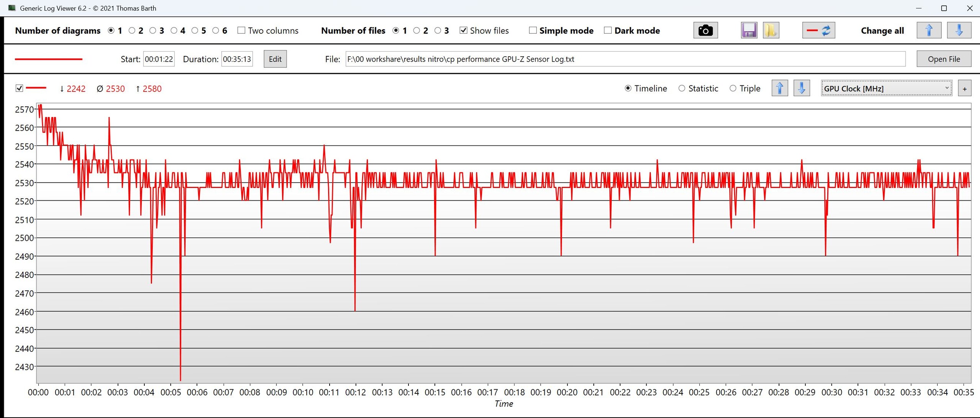
Task: Click the red line color swatch
Action: 49,59
